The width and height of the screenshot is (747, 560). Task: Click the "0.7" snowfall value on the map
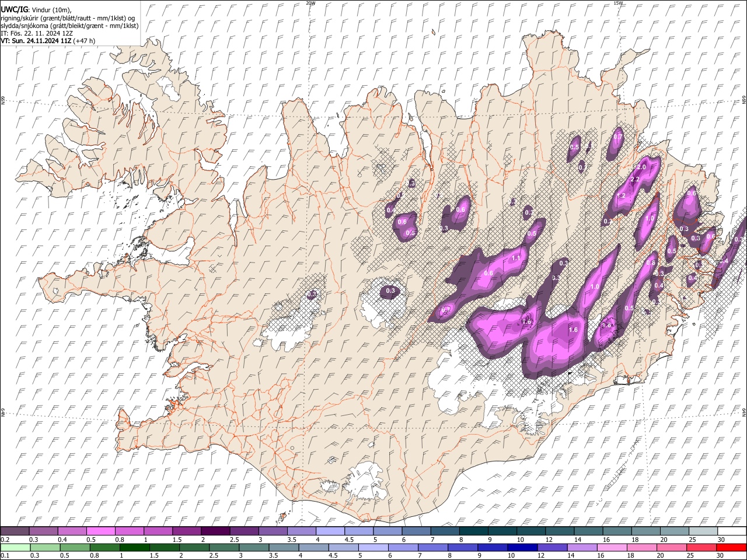click(618, 137)
